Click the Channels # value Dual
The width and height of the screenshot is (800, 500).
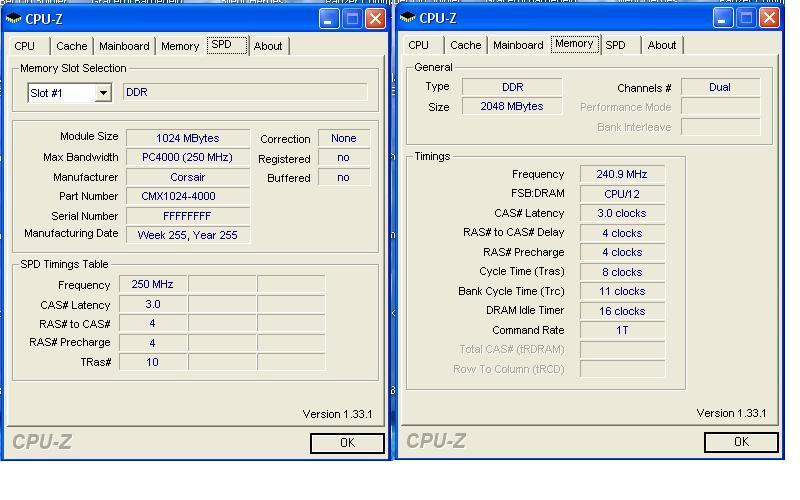tap(720, 87)
